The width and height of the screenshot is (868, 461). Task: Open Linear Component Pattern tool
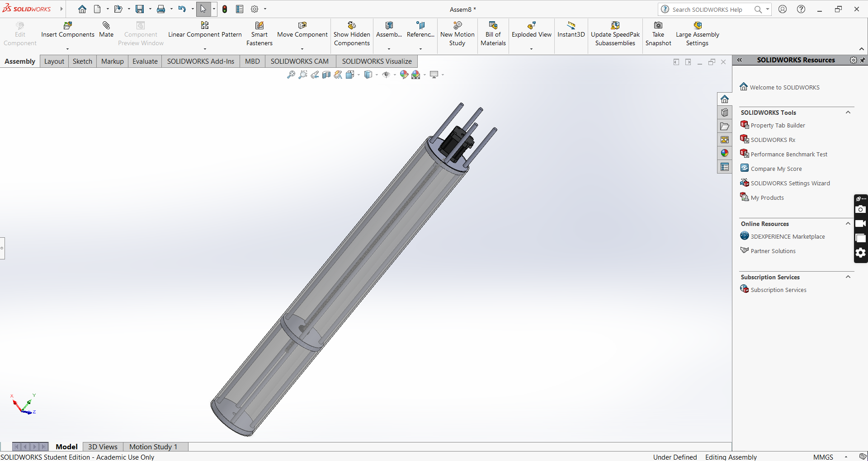pos(205,30)
